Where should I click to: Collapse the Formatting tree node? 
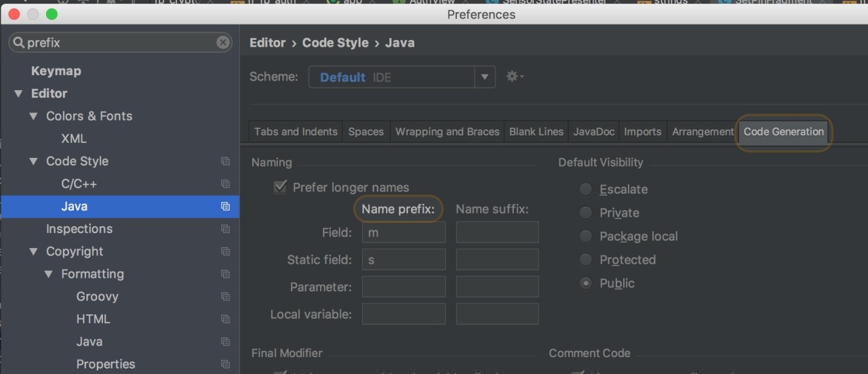tap(49, 274)
